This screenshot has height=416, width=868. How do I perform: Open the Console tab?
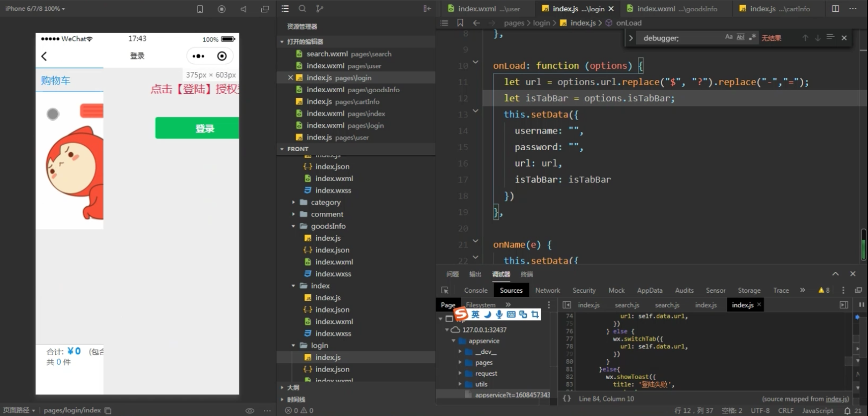point(476,290)
